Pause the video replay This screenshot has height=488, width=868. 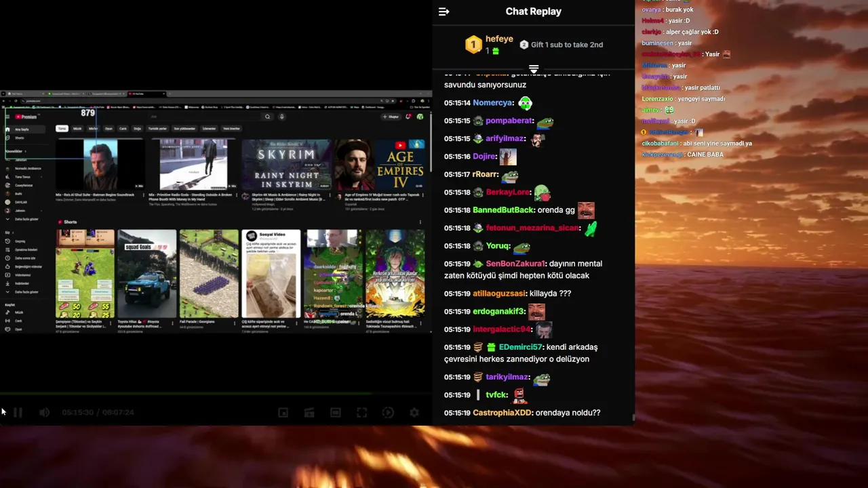coord(18,412)
